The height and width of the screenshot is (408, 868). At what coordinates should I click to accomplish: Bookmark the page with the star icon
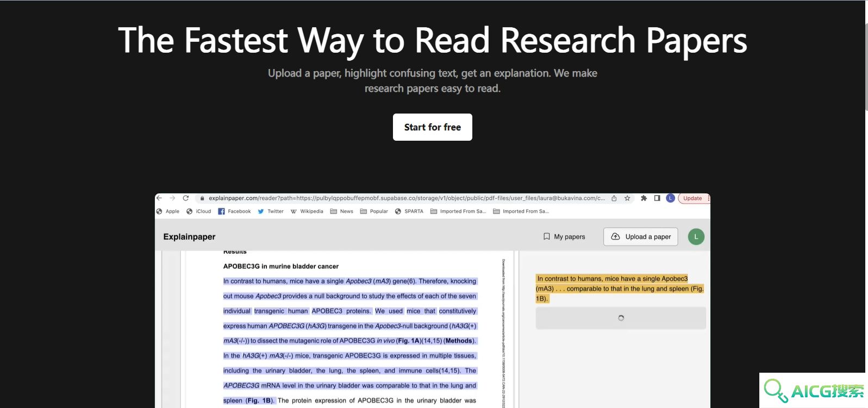(x=627, y=198)
